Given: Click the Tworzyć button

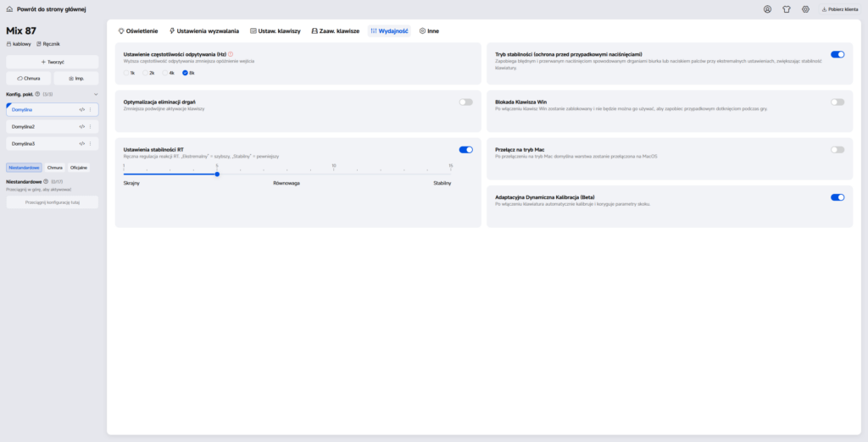Looking at the screenshot, I should [x=53, y=62].
